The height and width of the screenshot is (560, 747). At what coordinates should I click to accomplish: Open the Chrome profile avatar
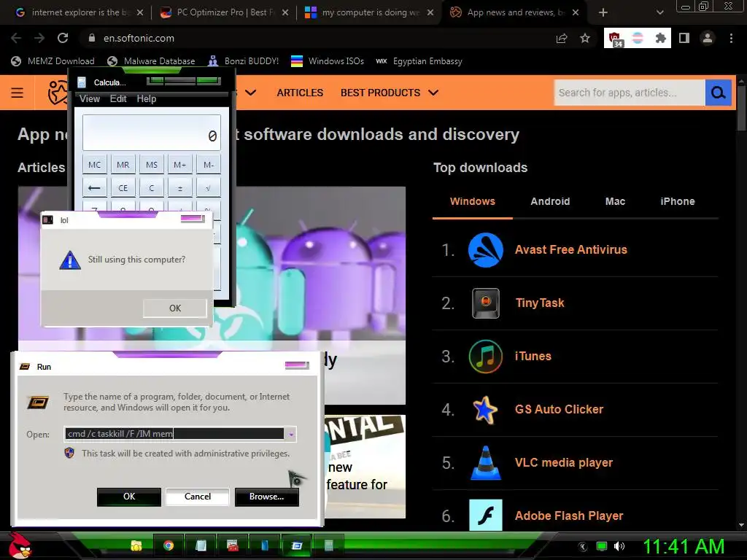point(708,38)
